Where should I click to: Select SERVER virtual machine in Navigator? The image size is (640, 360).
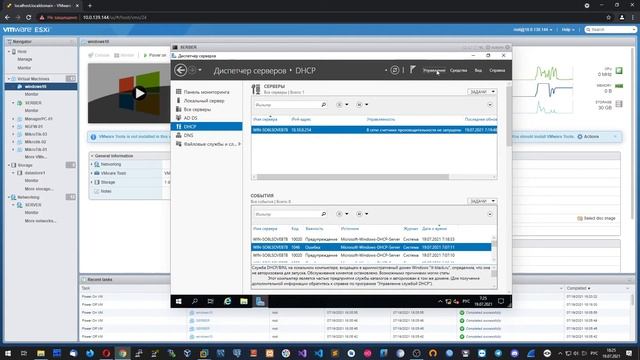[33, 103]
